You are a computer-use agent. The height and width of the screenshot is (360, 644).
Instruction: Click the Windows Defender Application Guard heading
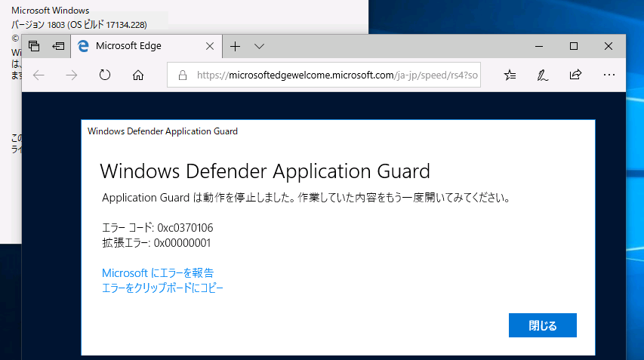click(x=265, y=171)
